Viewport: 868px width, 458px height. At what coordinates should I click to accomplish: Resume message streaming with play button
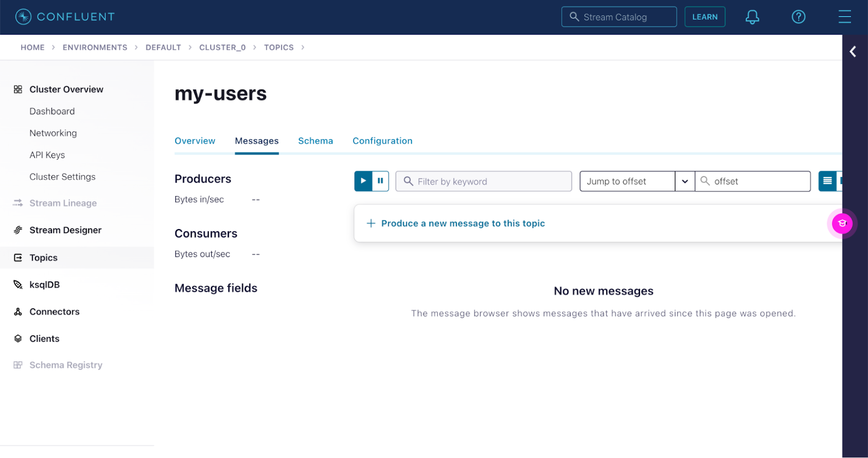pos(363,181)
